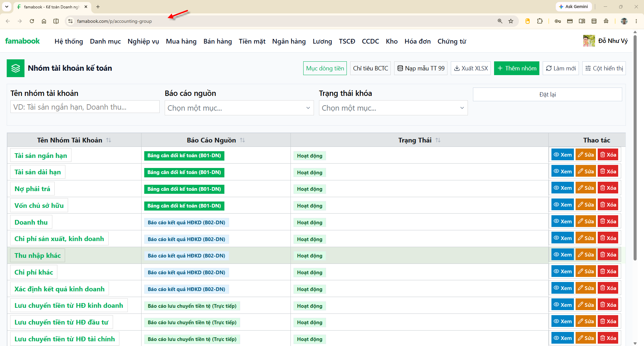Screen dimensions: 644x346
Task: Delete the Thu nhập khác row
Action: click(608, 254)
